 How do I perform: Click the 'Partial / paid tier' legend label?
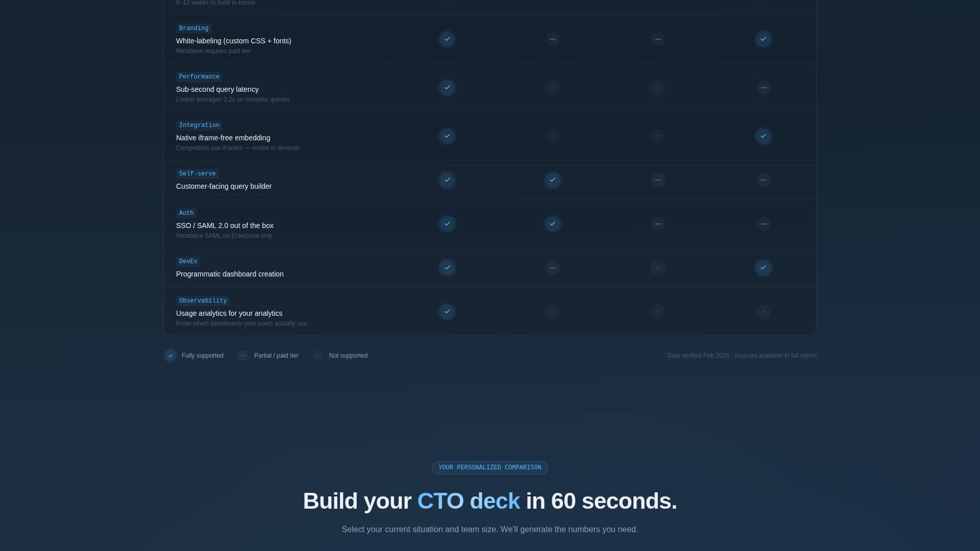pos(276,356)
